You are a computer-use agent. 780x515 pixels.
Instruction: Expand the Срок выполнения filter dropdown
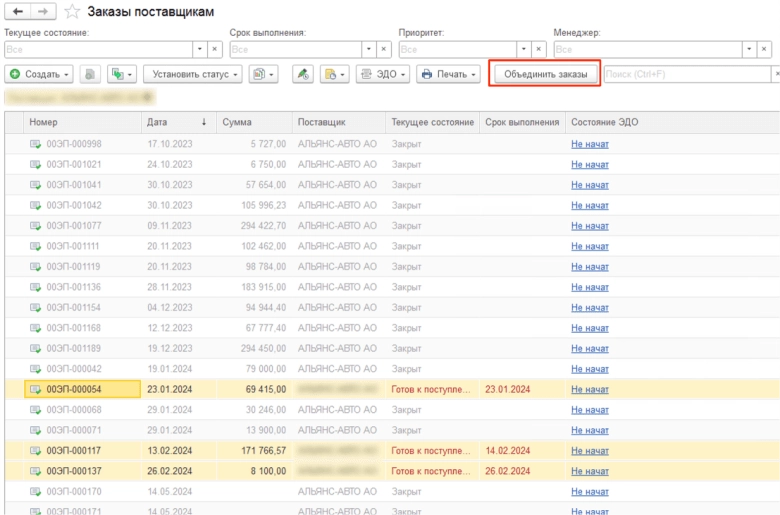(x=367, y=48)
